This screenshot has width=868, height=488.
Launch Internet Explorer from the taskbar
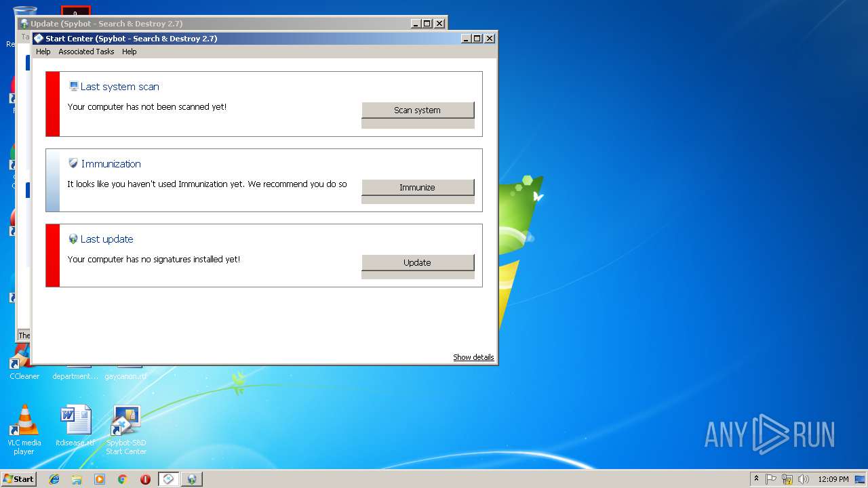coord(54,479)
